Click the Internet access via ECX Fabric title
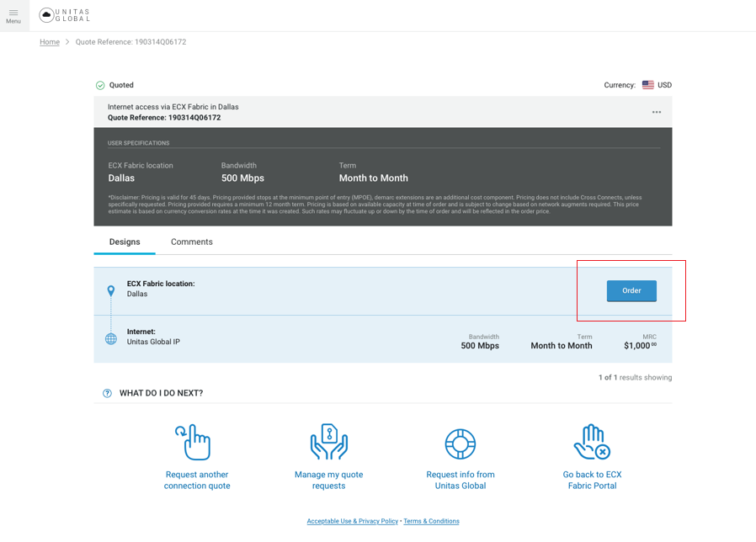Image resolution: width=756 pixels, height=542 pixels. (173, 107)
